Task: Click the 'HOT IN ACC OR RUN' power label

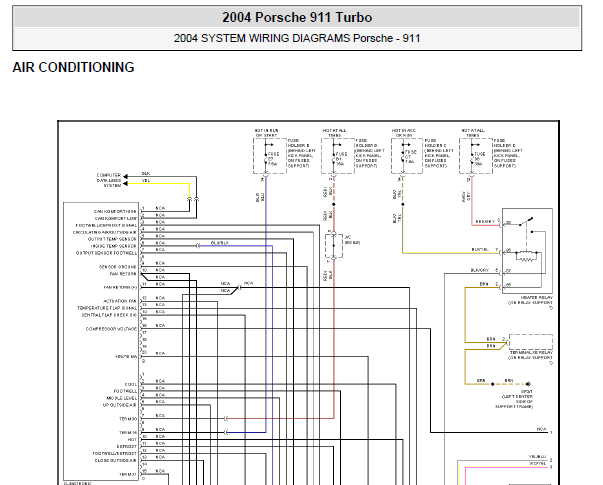Action: (x=404, y=133)
